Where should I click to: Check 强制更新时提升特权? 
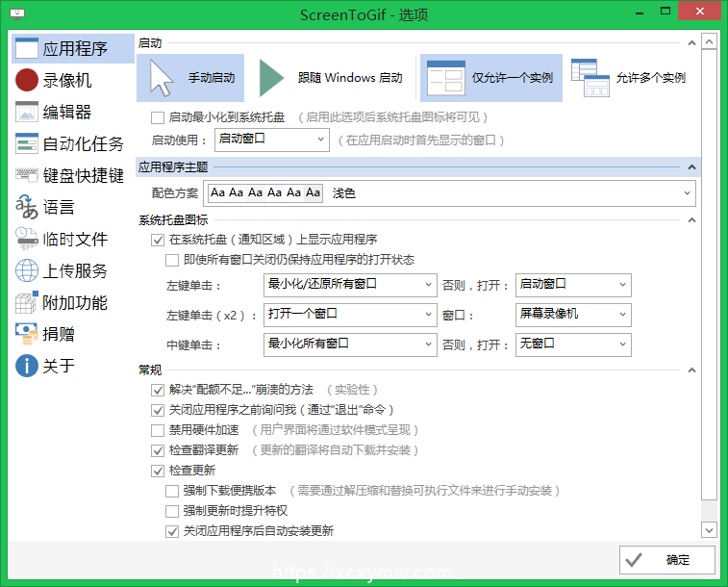point(172,511)
